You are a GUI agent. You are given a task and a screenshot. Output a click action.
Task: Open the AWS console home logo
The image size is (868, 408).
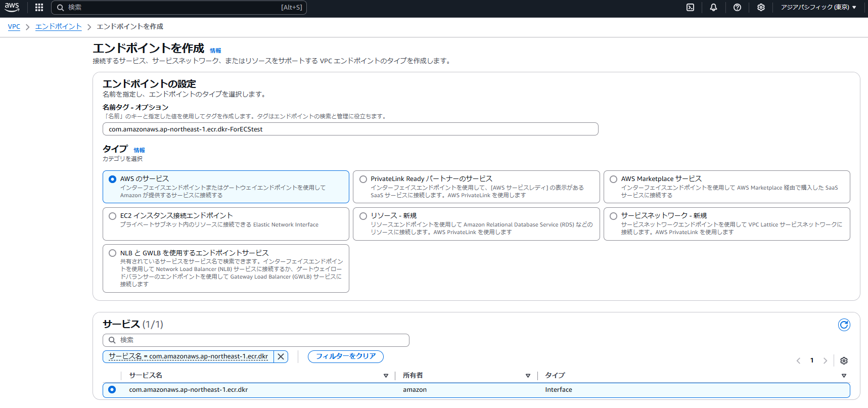(x=12, y=7)
